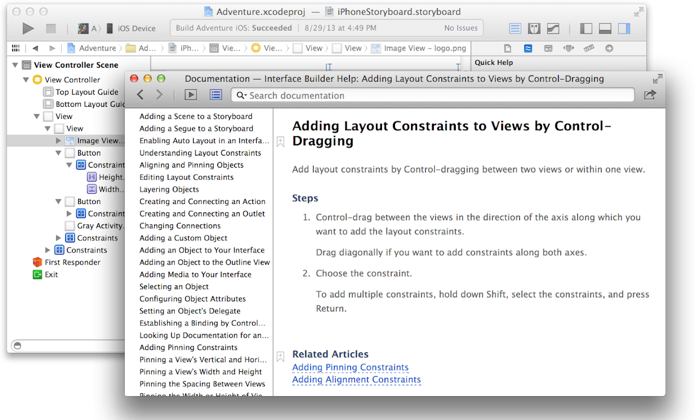This screenshot has width=695, height=420.
Task: Open the Connections inspector tab
Action: pos(609,48)
